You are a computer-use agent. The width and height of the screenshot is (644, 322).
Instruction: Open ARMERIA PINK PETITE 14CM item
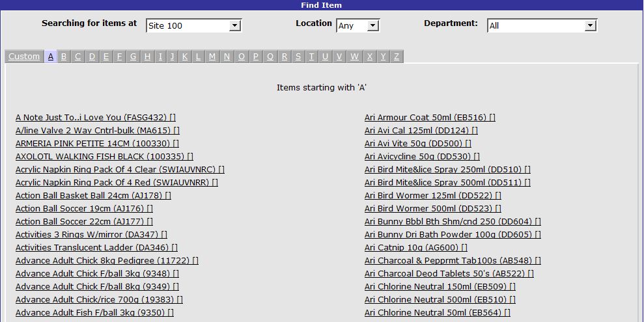[x=97, y=144]
